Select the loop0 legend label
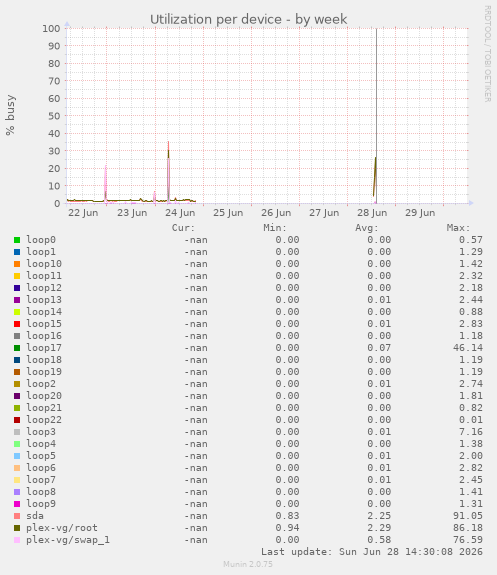 (x=41, y=240)
